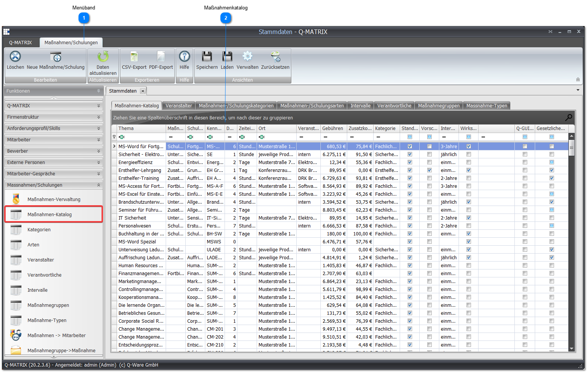
Task: Open Intervalle in sidebar
Action: pyautogui.click(x=54, y=290)
